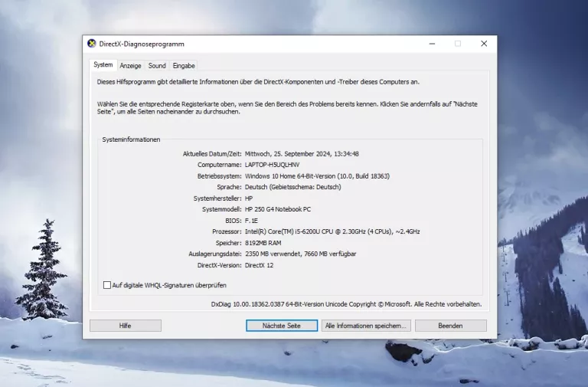Image resolution: width=588 pixels, height=387 pixels.
Task: Click the DirectX-Diagnoseprogramm title bar text
Action: (142, 44)
